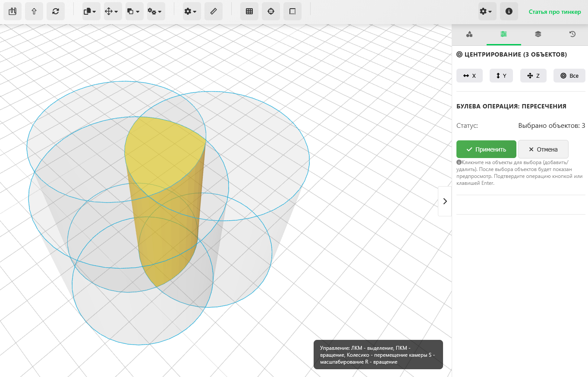Click the dotted-corner square toolbar icon
This screenshot has width=588, height=377.
292,12
